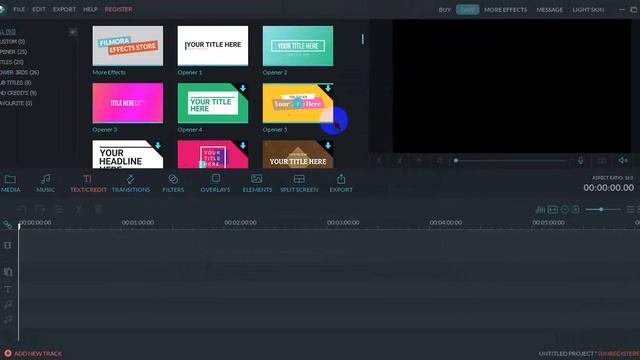Click the text track T icon
The image size is (640, 360).
pyautogui.click(x=8, y=289)
